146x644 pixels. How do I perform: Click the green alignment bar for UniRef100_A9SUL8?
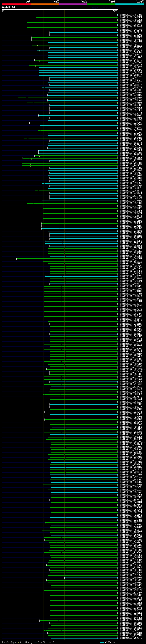pos(67,20)
